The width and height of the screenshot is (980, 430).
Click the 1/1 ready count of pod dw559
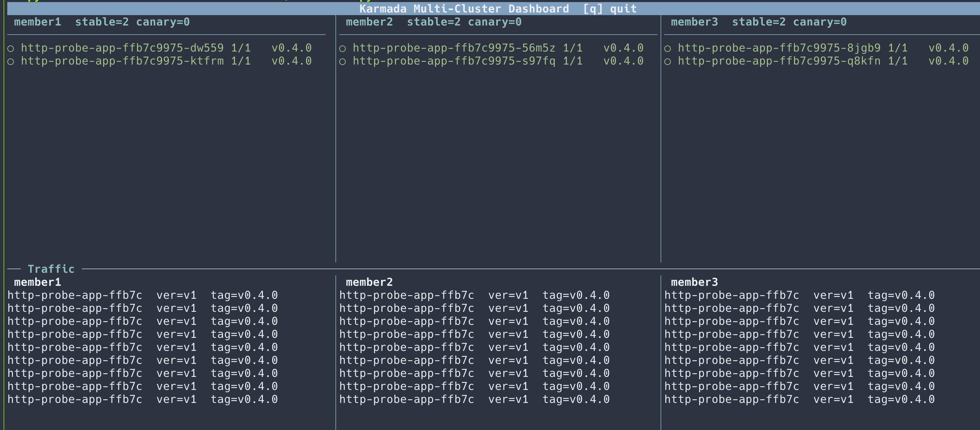pos(241,48)
